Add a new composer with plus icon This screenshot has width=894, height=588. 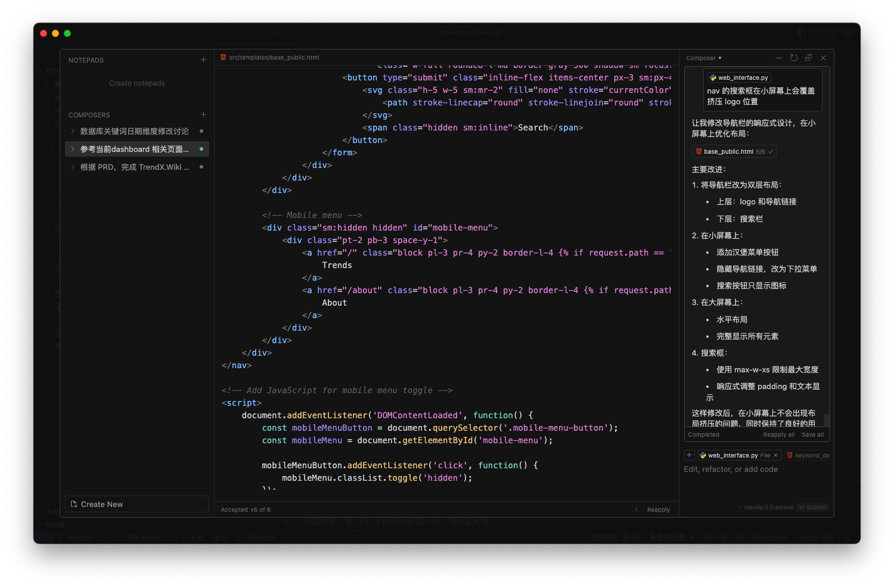pos(203,114)
